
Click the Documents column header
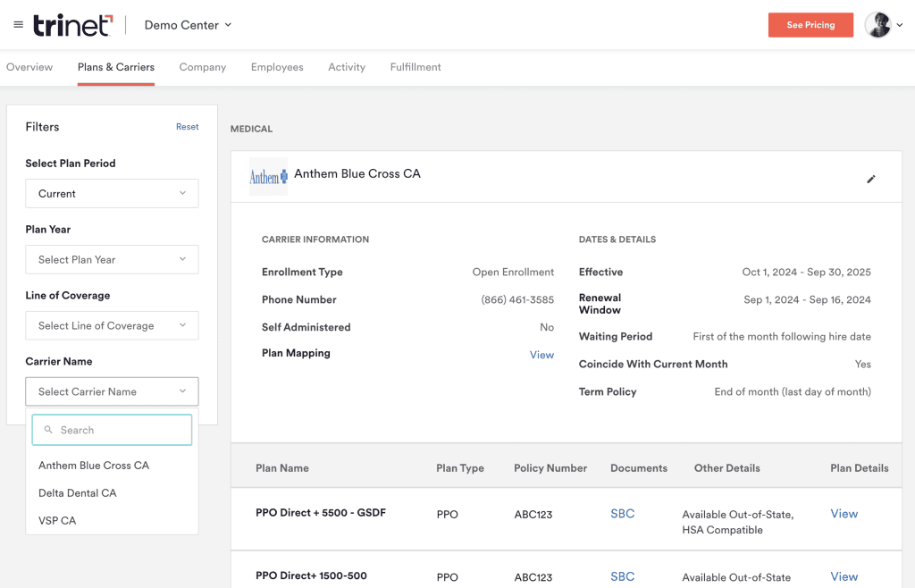638,468
